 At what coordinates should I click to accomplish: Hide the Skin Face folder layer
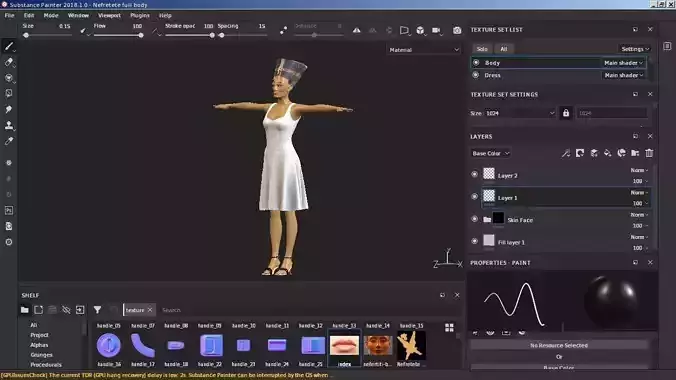point(475,219)
